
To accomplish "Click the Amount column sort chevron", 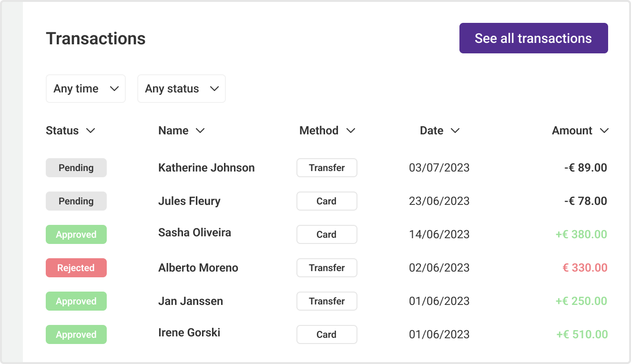I will coord(604,131).
